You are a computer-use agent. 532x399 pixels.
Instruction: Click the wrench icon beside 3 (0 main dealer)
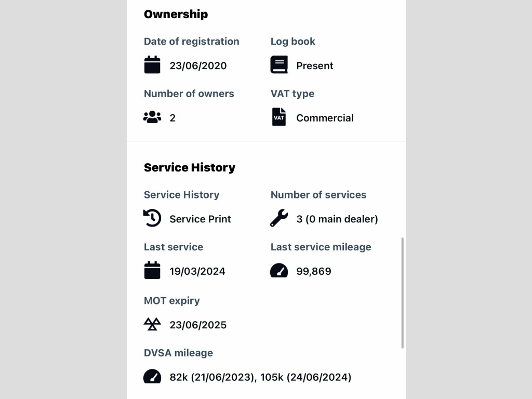(279, 218)
